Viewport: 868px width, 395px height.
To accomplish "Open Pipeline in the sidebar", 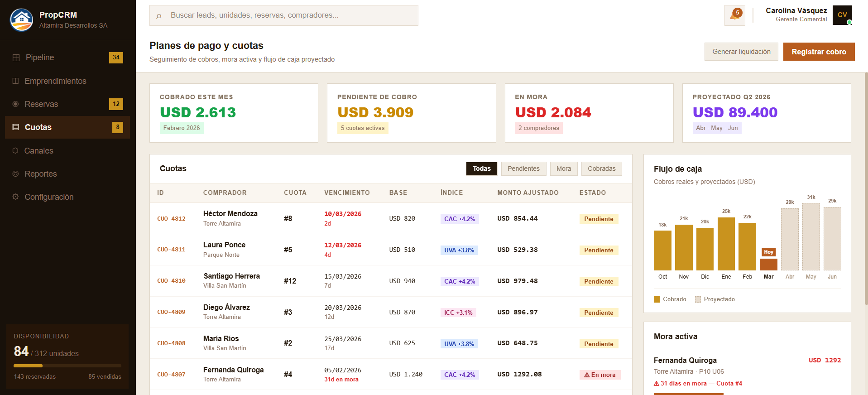I will (67, 58).
